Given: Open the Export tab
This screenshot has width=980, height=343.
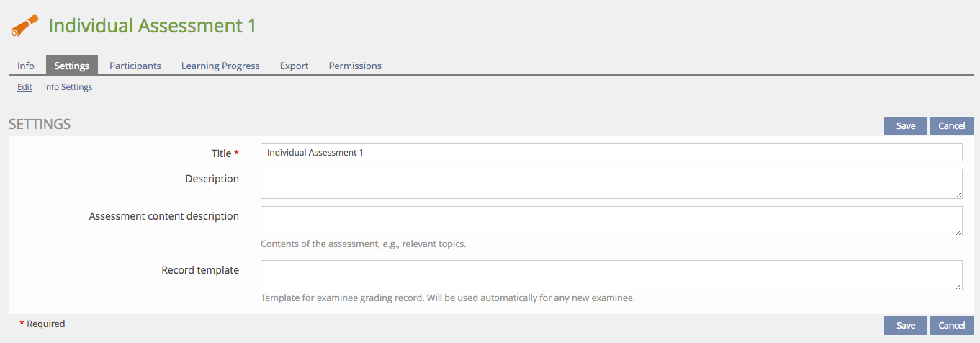Looking at the screenshot, I should pos(294,66).
